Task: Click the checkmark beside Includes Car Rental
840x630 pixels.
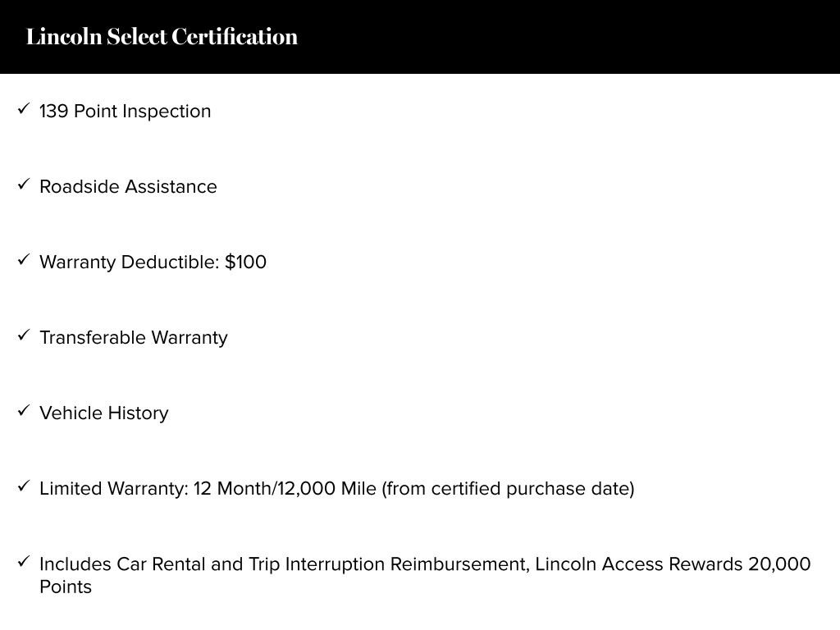Action: (x=24, y=561)
